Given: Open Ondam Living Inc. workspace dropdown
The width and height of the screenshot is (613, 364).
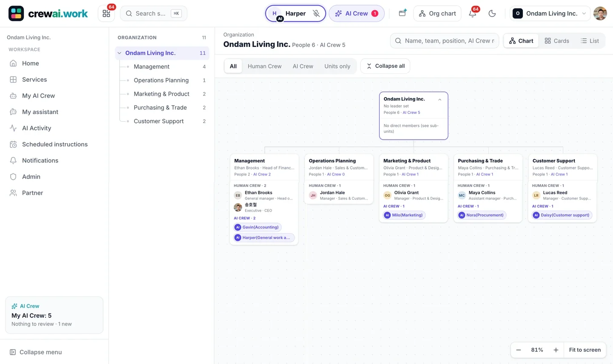Looking at the screenshot, I should pos(550,14).
